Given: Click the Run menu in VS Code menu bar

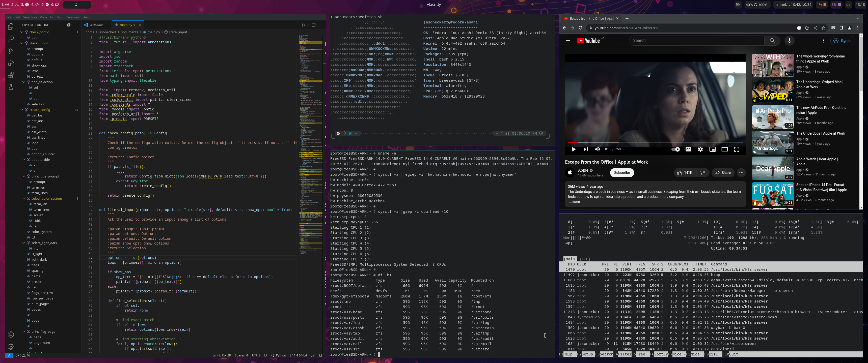Looking at the screenshot, I should [60, 17].
